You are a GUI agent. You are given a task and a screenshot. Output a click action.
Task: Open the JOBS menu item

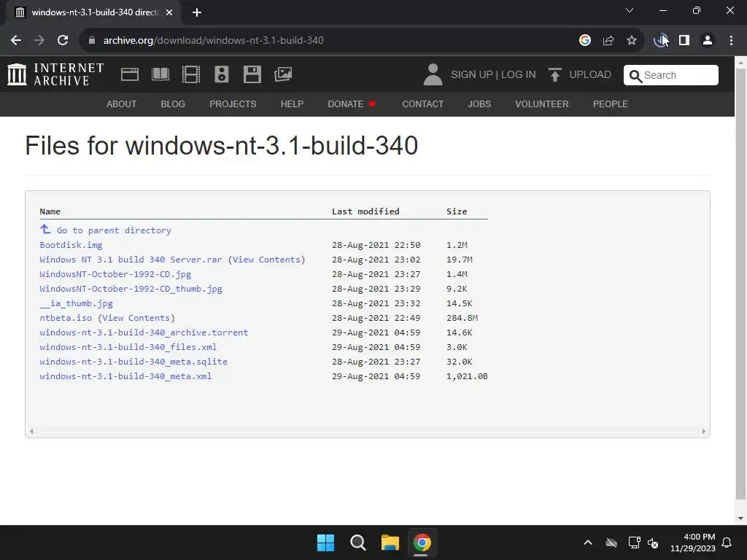click(x=479, y=104)
